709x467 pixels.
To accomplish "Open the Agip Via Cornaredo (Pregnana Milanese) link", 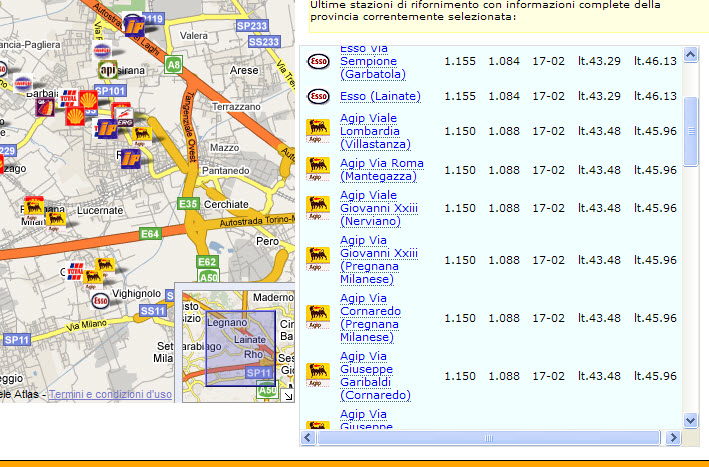I will point(370,318).
